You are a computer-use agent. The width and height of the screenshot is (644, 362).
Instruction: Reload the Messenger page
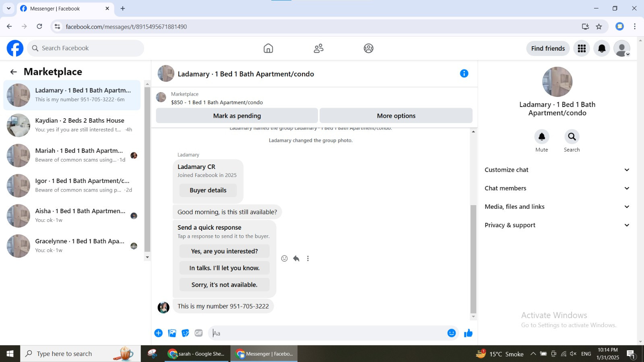39,27
